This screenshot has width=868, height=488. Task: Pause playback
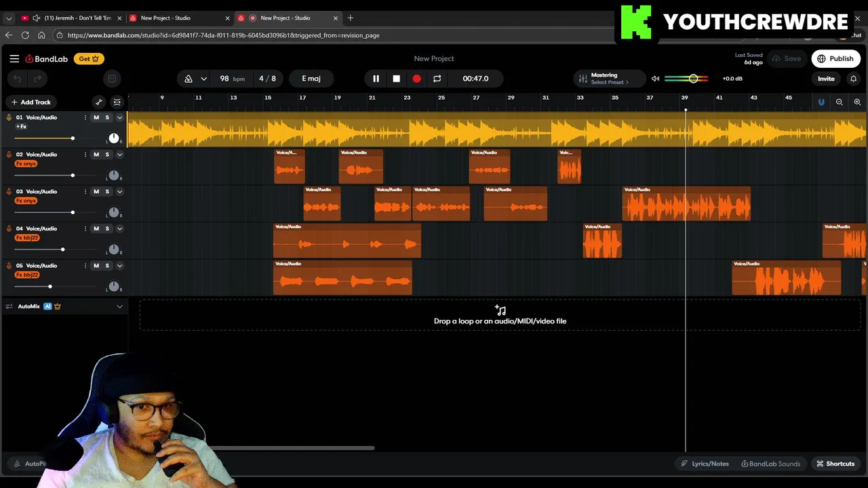click(376, 79)
